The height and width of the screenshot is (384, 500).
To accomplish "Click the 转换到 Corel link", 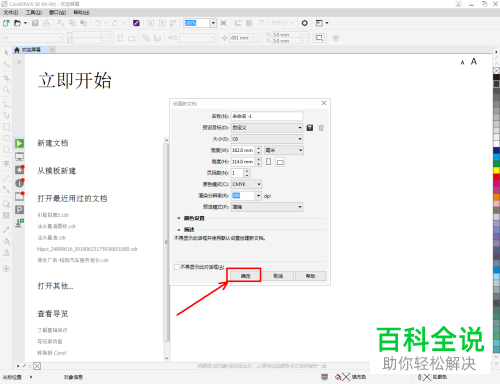I will pos(52,353).
